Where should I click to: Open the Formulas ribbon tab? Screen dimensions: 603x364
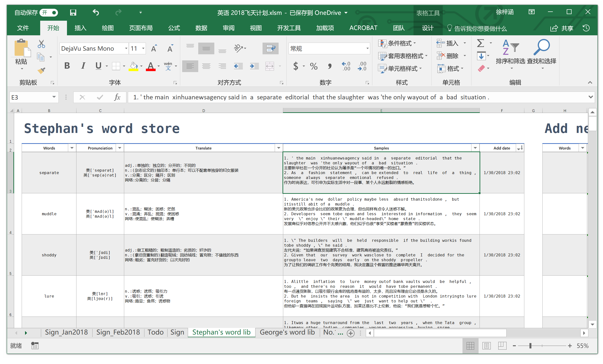pyautogui.click(x=174, y=28)
